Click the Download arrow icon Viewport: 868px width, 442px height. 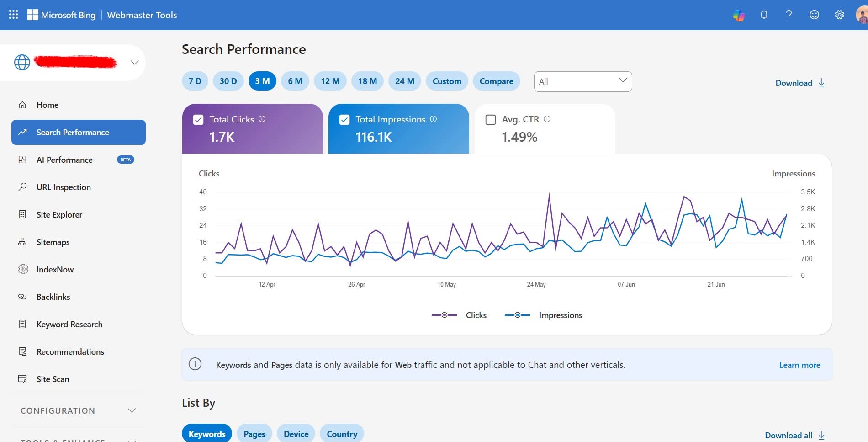(x=821, y=83)
